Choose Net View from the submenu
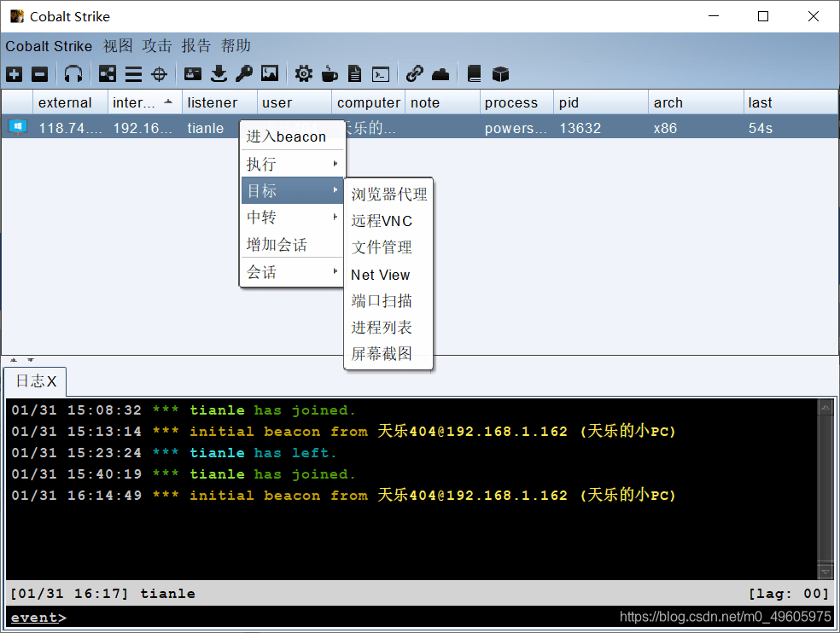The image size is (840, 633). (x=388, y=275)
